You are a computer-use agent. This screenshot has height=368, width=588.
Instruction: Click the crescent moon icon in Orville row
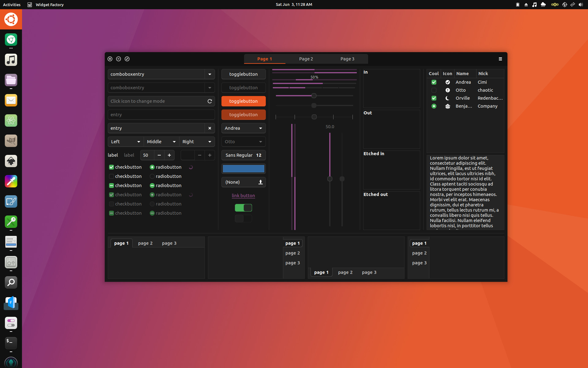(x=447, y=98)
